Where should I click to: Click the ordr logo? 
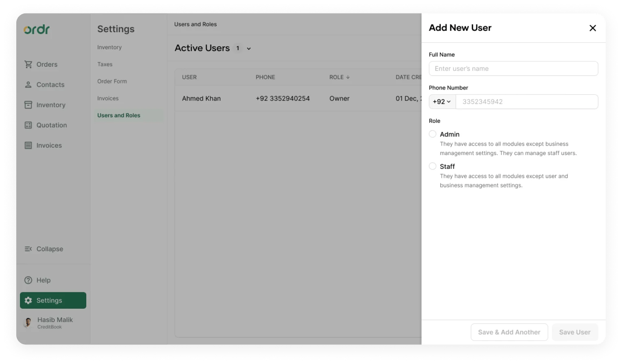click(36, 29)
